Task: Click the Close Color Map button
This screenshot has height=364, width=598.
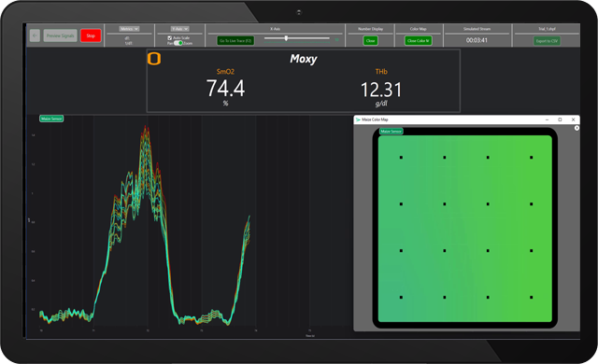Action: click(418, 41)
